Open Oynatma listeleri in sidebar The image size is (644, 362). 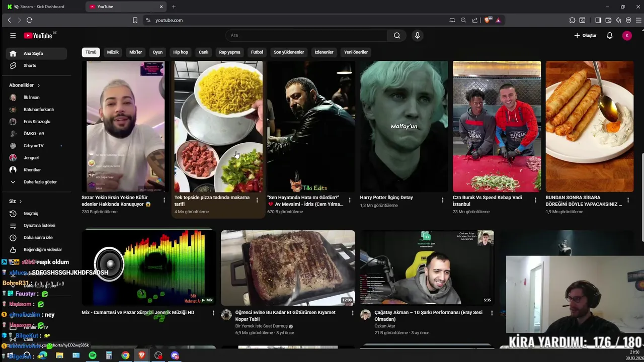(36, 226)
